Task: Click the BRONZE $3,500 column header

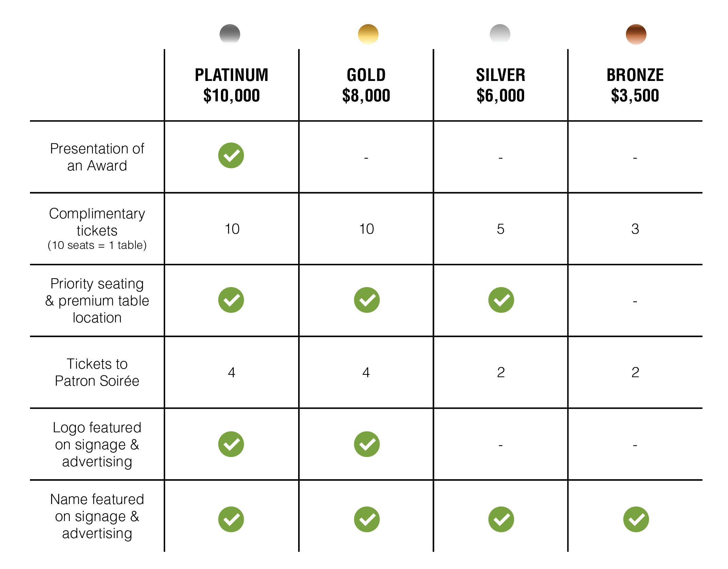Action: point(635,85)
